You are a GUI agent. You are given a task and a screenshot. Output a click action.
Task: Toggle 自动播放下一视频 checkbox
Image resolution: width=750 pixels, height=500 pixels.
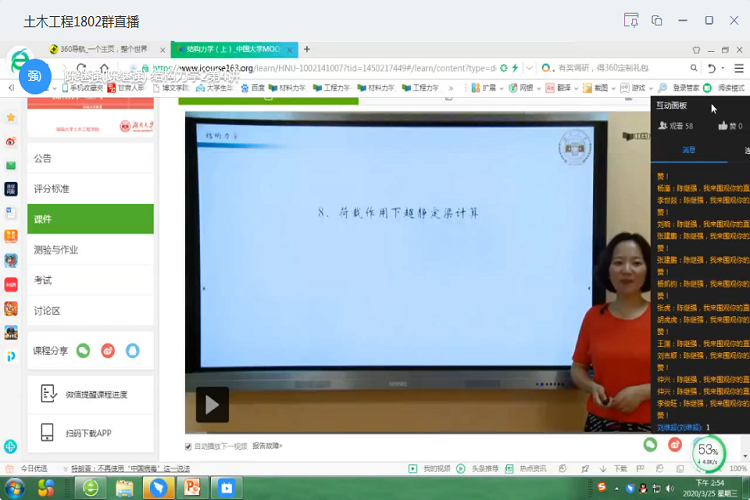coord(189,446)
